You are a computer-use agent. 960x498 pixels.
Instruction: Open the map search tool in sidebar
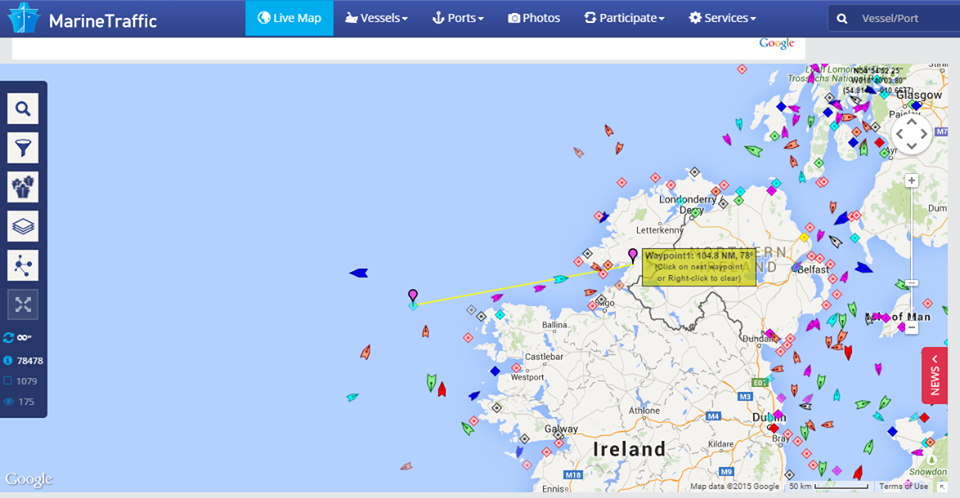tap(23, 109)
